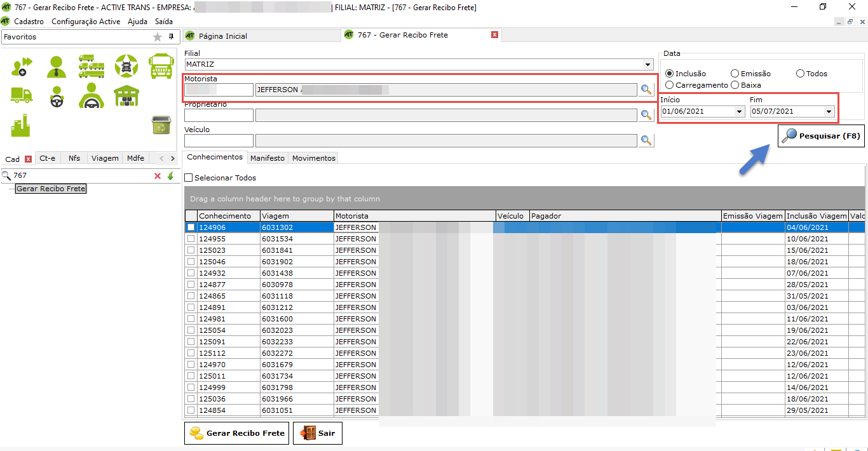Click the Pesquisar (F8) button
Screen dimensions: 868x451
(x=821, y=136)
